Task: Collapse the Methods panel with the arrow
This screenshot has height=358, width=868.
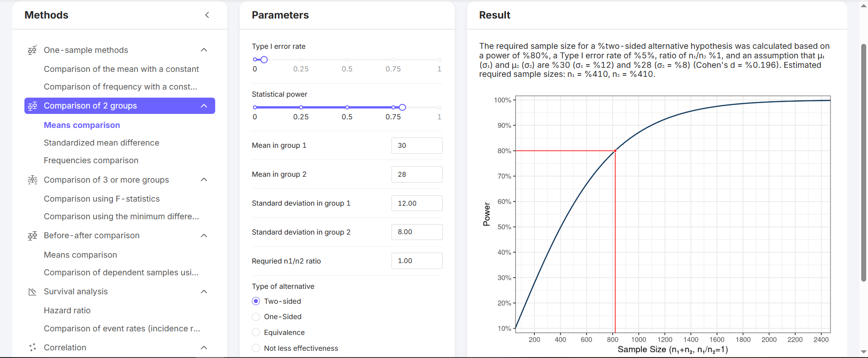Action: click(x=207, y=15)
